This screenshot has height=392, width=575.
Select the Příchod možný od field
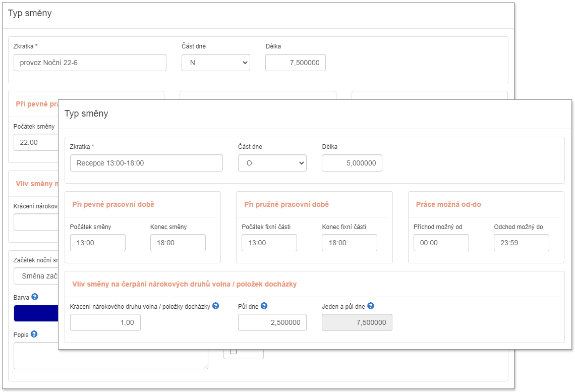point(441,243)
